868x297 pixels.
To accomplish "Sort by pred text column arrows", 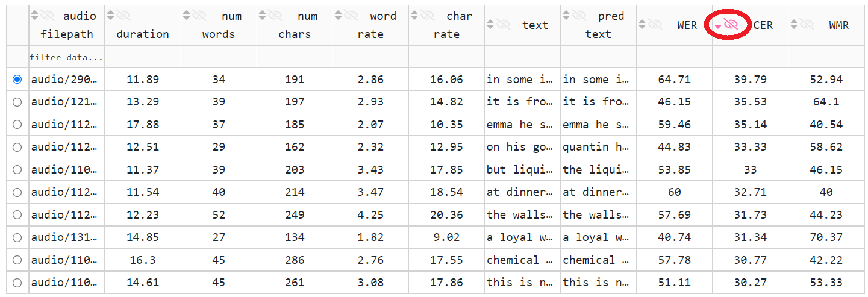I will point(565,16).
